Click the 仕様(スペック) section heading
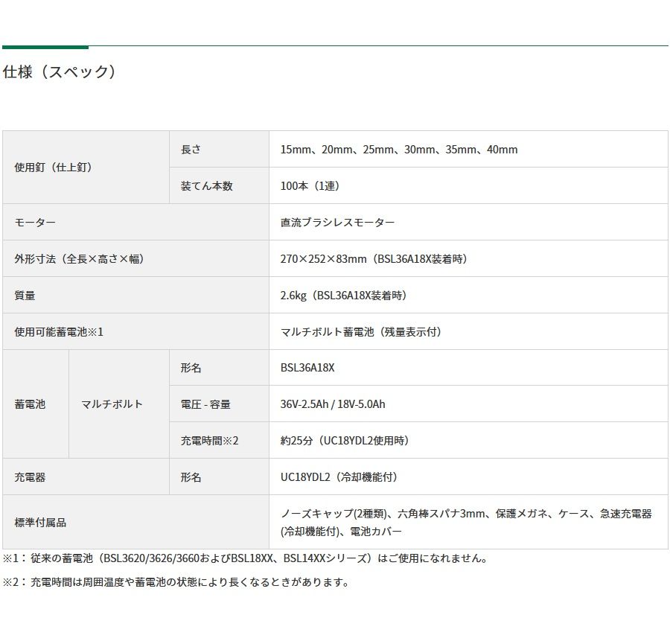This screenshot has height=644, width=670. [x=60, y=72]
